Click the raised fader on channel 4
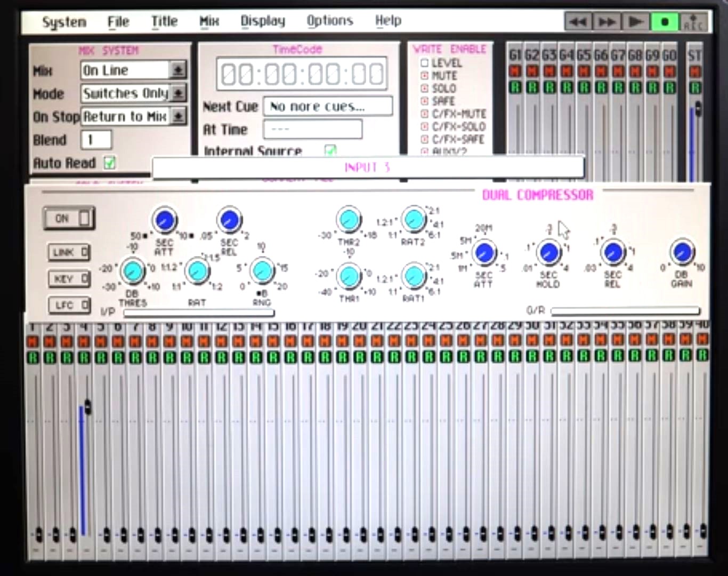Image resolution: width=728 pixels, height=576 pixels. 88,407
